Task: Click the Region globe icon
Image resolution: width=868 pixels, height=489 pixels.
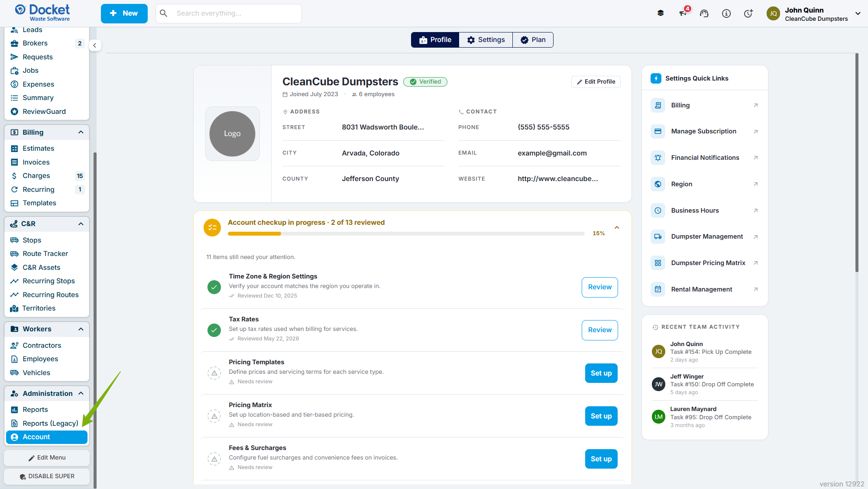Action: pyautogui.click(x=658, y=184)
